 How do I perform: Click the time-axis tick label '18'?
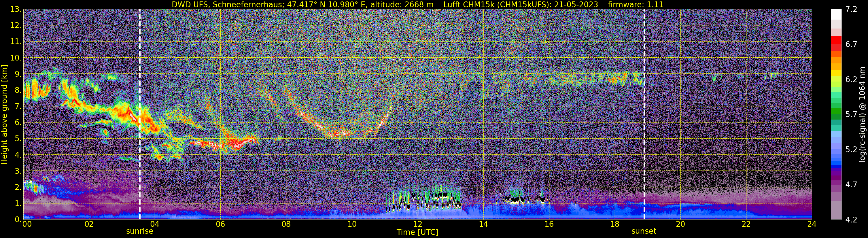click(x=614, y=224)
